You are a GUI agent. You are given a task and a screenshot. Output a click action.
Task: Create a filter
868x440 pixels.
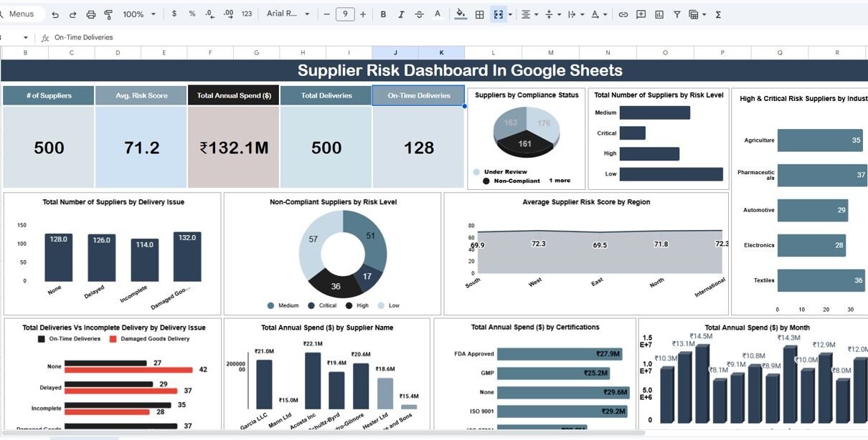point(676,14)
